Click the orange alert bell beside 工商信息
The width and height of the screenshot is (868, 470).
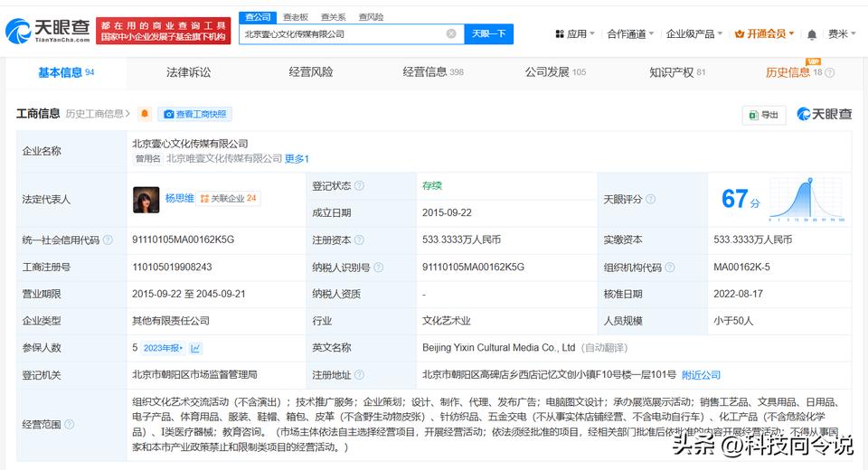coord(145,114)
